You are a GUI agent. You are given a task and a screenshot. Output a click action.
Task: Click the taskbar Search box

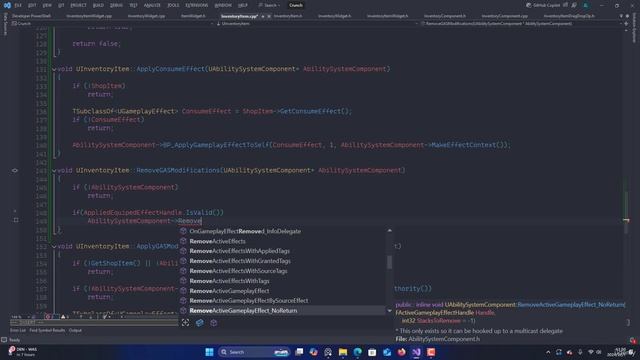point(254,352)
